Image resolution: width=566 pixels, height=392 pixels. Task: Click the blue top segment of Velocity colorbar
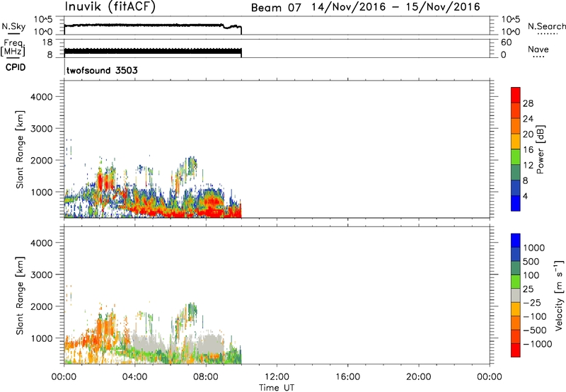516,241
